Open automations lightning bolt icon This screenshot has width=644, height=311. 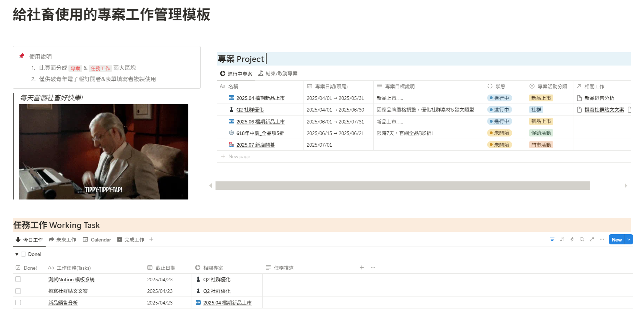pyautogui.click(x=572, y=239)
